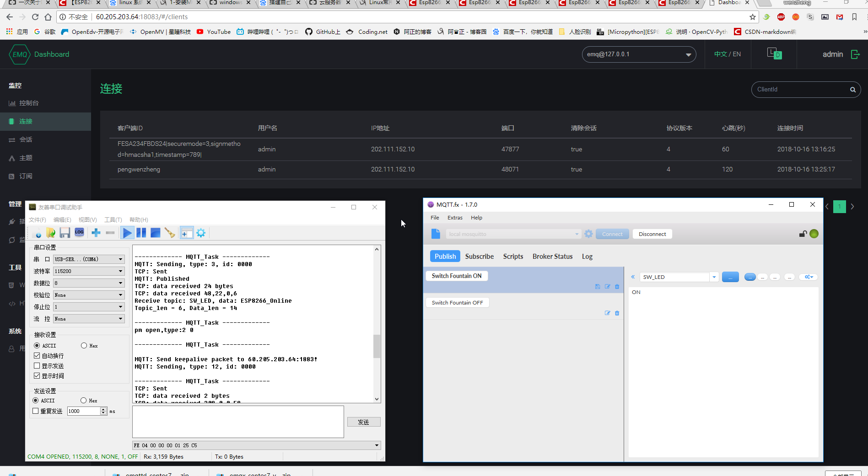Toggle the 重复发送 checkbox

pyautogui.click(x=36, y=411)
